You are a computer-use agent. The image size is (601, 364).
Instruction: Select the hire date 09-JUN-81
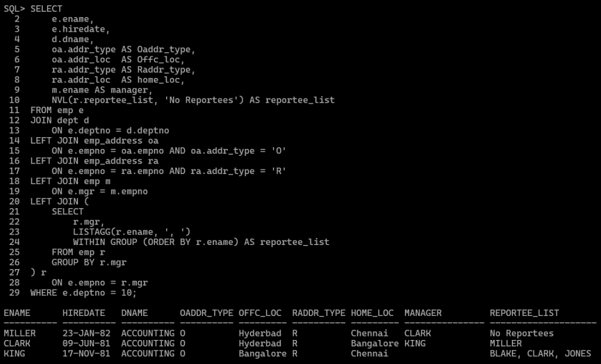tap(86, 343)
